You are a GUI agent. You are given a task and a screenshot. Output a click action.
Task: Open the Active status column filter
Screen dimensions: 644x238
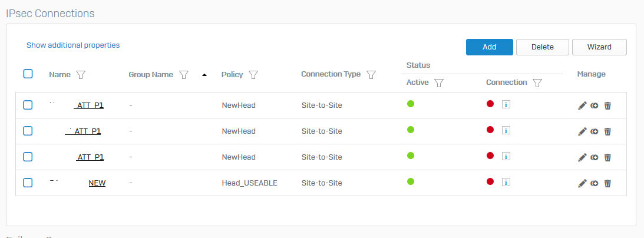pyautogui.click(x=438, y=83)
